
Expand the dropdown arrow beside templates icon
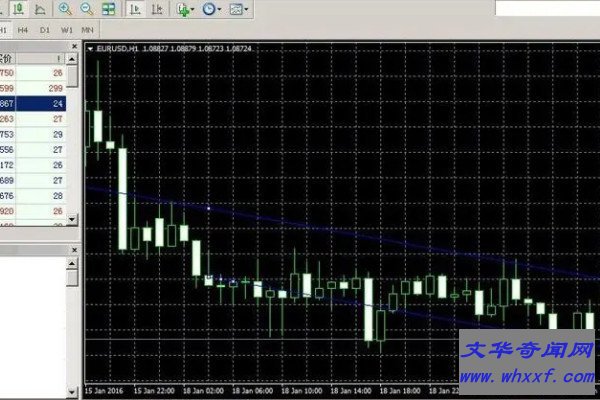247,10
